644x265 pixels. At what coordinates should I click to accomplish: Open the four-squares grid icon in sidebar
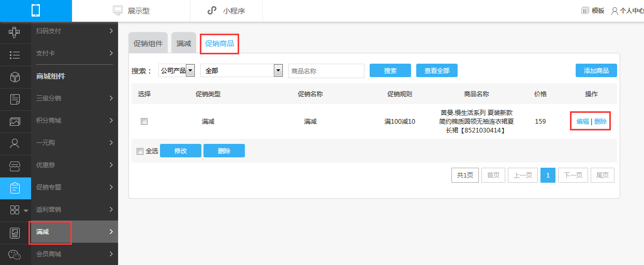pos(15,210)
